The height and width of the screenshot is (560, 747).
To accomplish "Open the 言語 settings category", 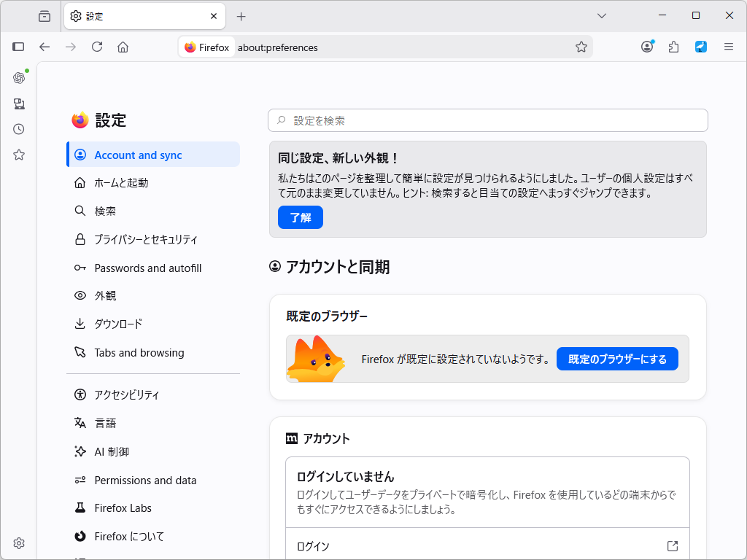I will [x=153, y=423].
